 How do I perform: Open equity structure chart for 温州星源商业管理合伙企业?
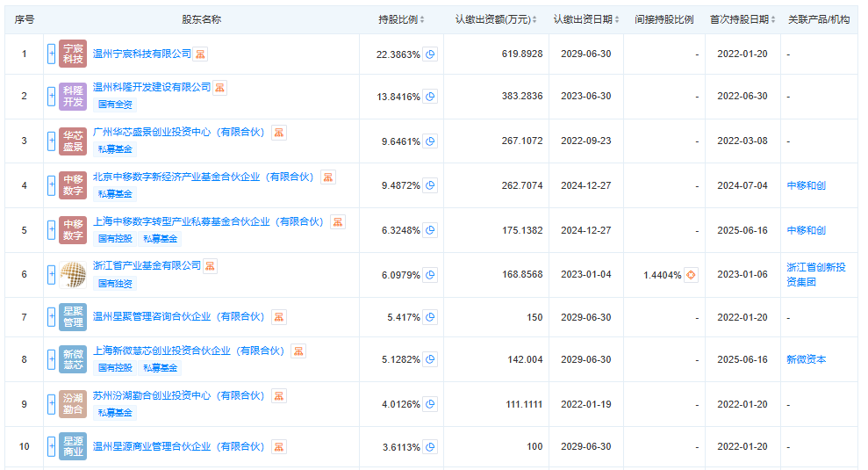[279, 447]
